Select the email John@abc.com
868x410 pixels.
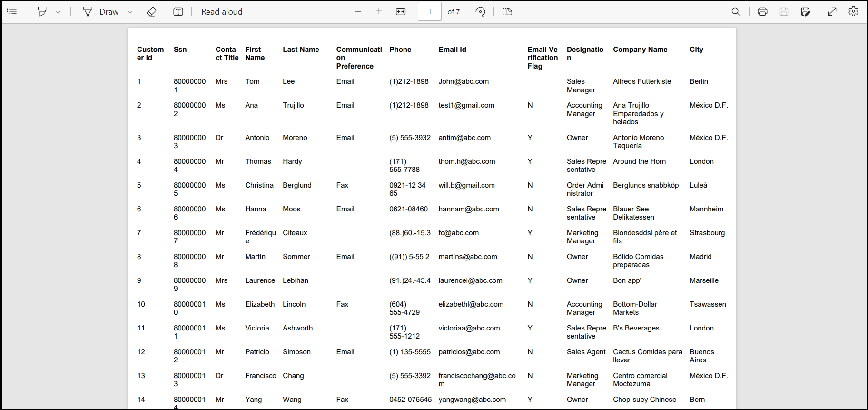coord(464,81)
